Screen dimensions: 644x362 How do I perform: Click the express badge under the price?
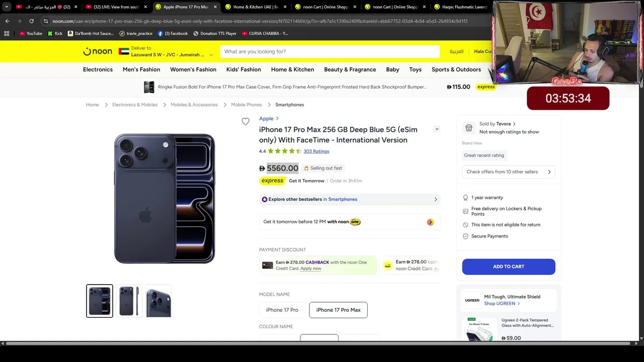(272, 180)
